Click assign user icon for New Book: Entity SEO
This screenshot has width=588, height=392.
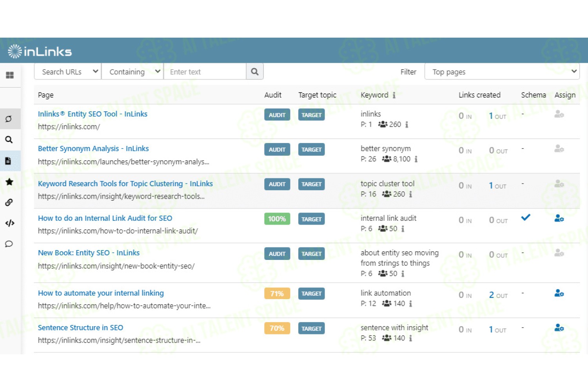559,253
